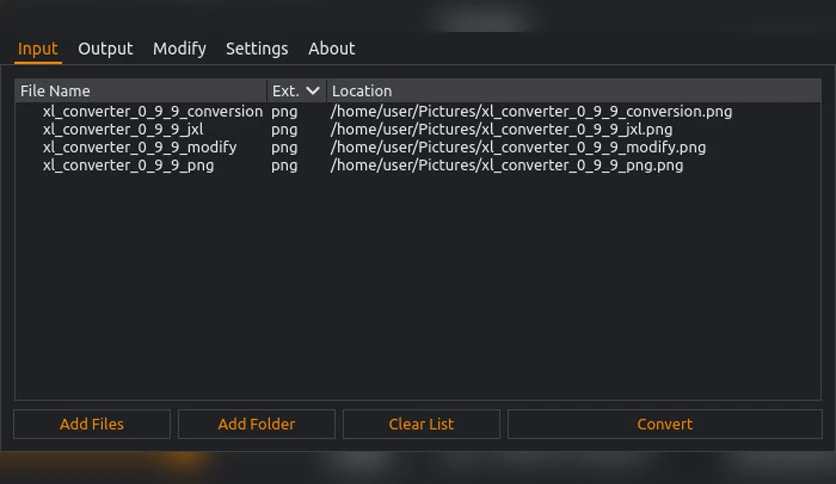The height and width of the screenshot is (484, 836).
Task: Select file xl_converter_0_9_9_png
Action: pyautogui.click(x=128, y=166)
